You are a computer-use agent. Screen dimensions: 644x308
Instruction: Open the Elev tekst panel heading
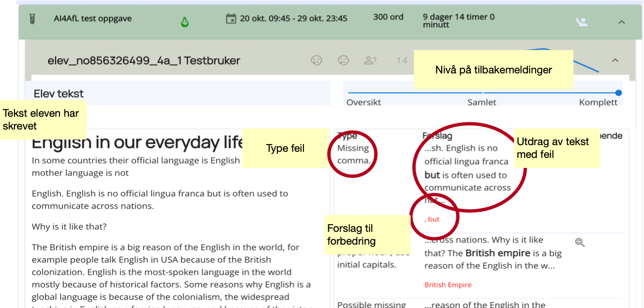(59, 93)
